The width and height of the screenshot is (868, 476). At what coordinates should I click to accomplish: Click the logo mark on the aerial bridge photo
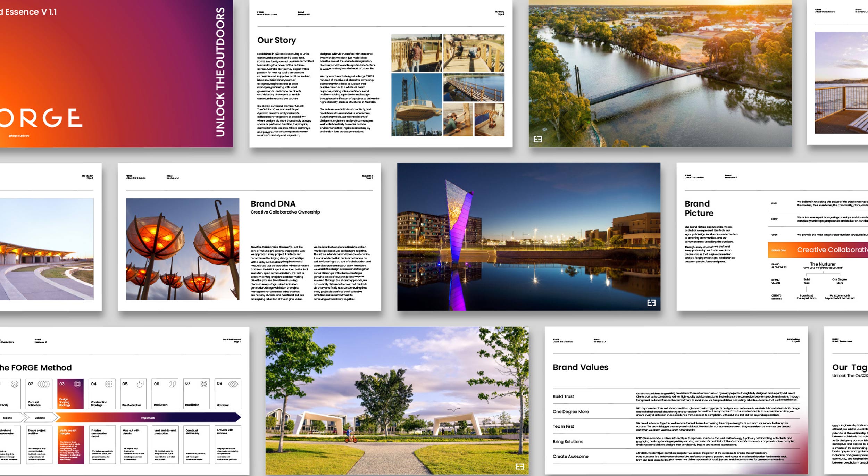(x=537, y=139)
